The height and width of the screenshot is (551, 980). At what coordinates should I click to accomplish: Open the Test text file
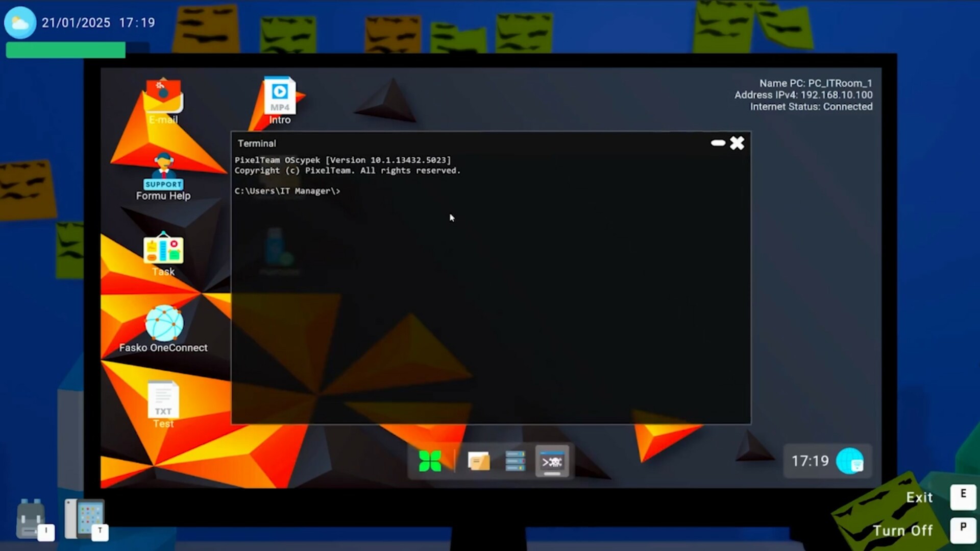point(163,401)
